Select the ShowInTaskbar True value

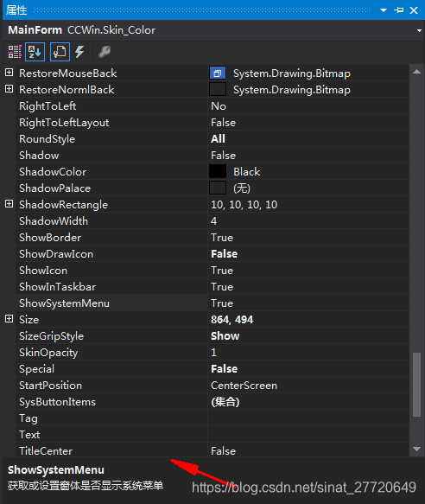pos(222,287)
